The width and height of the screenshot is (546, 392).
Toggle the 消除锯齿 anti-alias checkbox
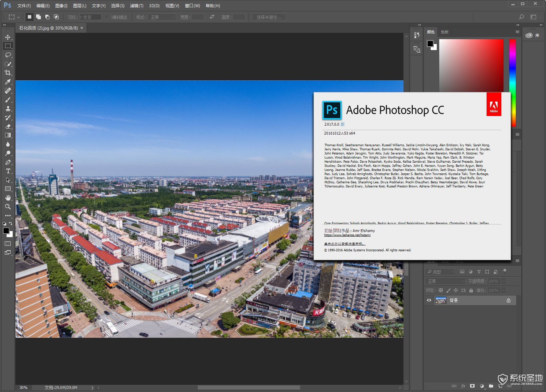click(x=106, y=17)
